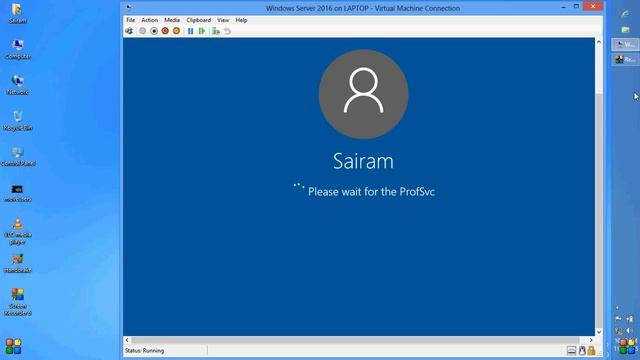The height and width of the screenshot is (360, 640).
Task: Select the Control Panel desktop icon
Action: click(x=18, y=156)
